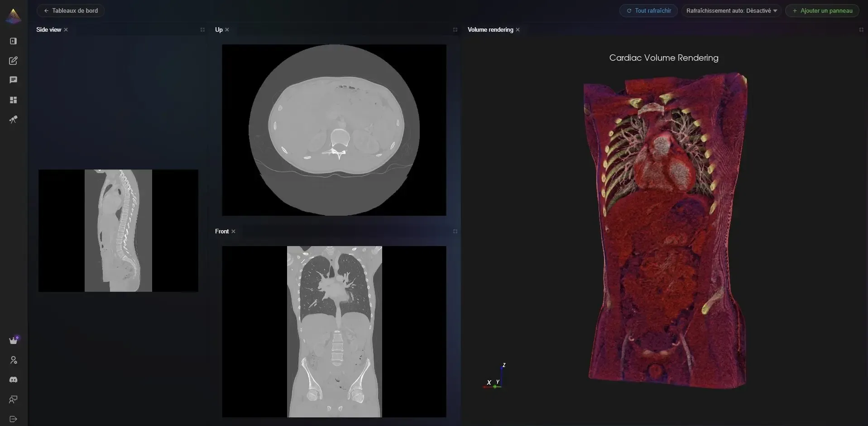868x426 pixels.
Task: Expand the Side view panel fullscreen icon
Action: 202,29
